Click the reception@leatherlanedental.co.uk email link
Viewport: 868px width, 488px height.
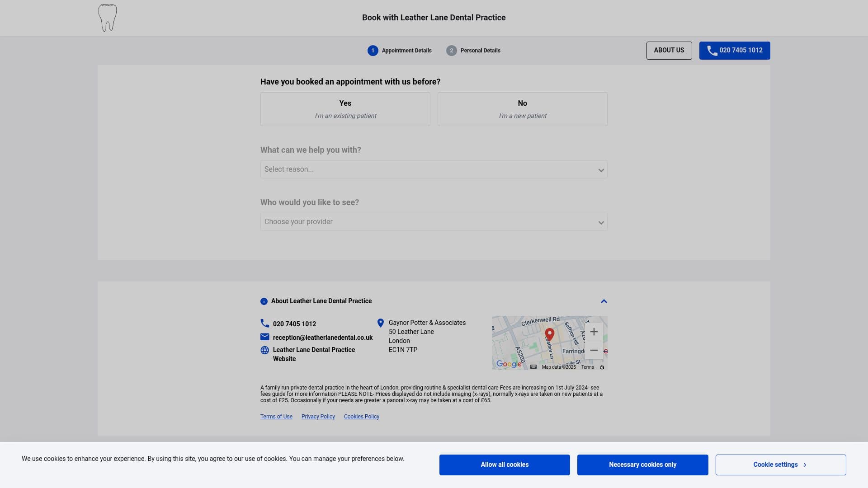point(323,338)
